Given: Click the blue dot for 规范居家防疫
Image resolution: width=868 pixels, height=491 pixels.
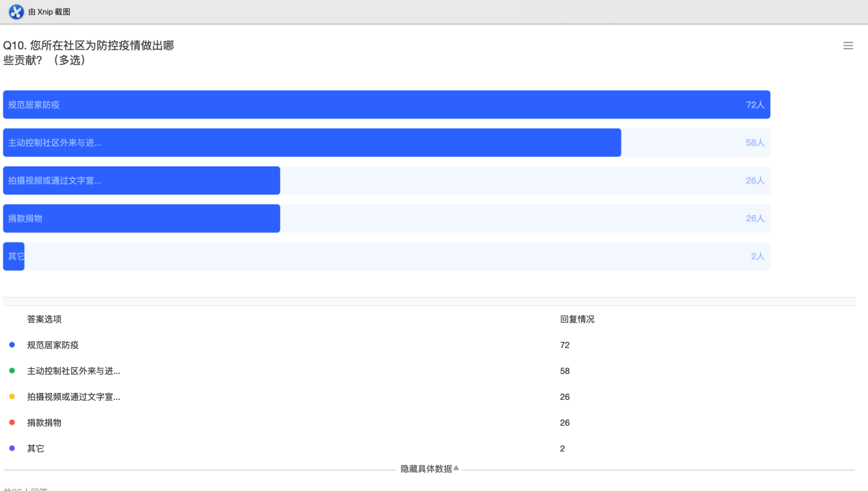Looking at the screenshot, I should click(12, 345).
